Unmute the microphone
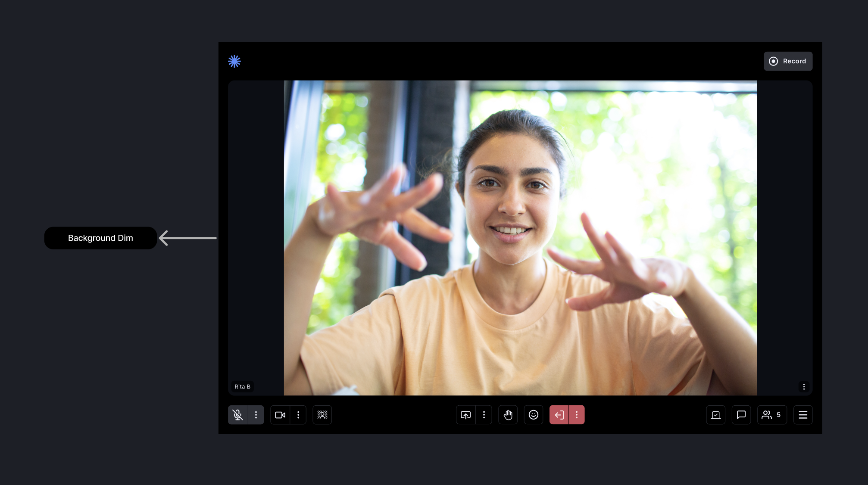 [237, 415]
